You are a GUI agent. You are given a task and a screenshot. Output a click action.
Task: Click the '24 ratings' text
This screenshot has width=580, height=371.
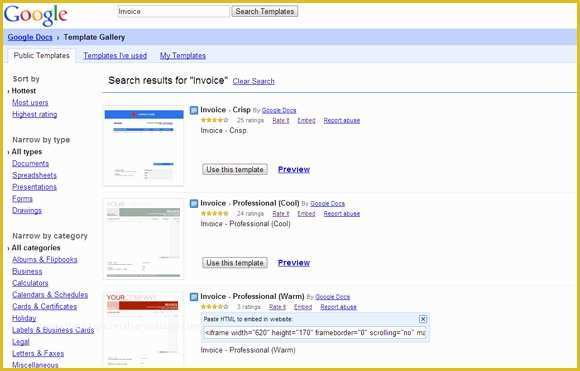(250, 213)
